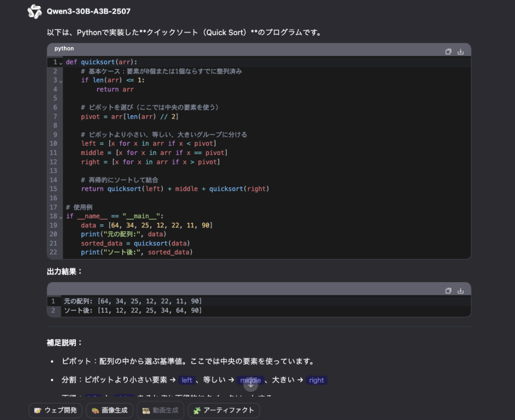Viewport: 515px width, 420px height.
Task: Collapse the if len(arr) fold at line 3
Action: coord(61,81)
